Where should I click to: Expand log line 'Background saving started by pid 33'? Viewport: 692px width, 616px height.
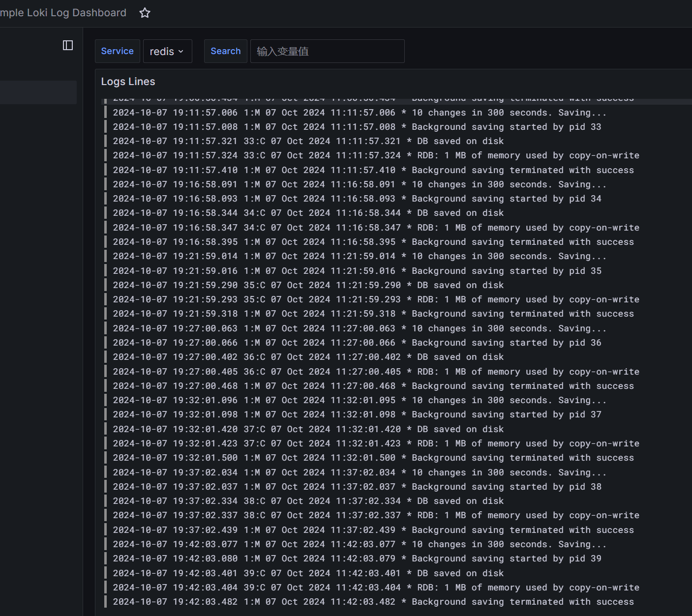(x=357, y=127)
